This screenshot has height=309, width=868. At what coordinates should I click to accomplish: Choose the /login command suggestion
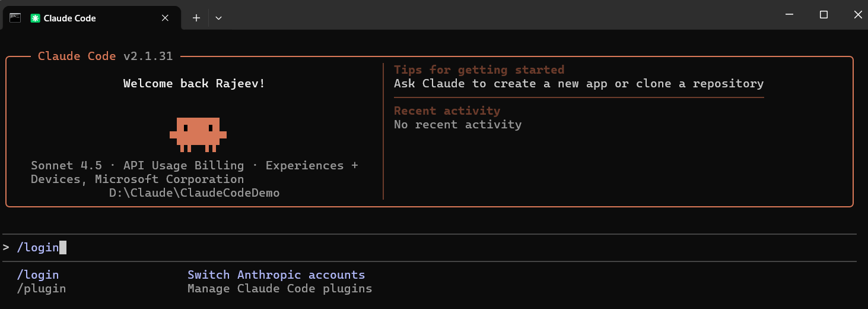tap(38, 275)
